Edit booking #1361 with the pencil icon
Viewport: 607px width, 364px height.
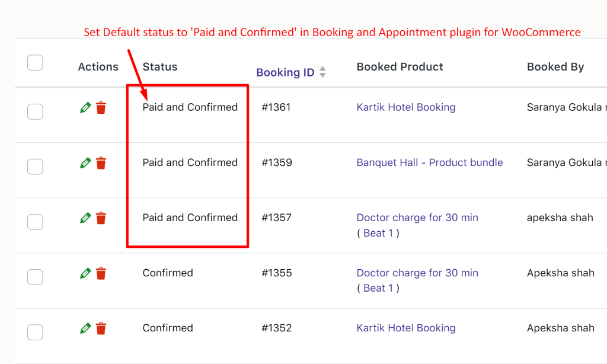point(85,108)
